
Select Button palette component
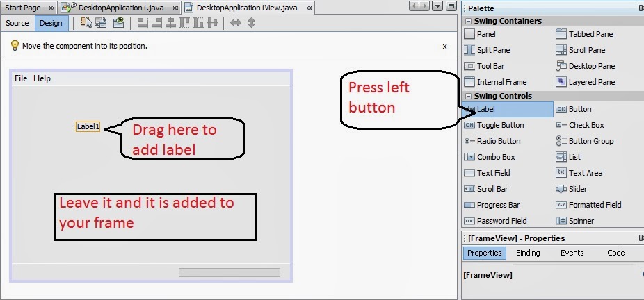[573, 109]
